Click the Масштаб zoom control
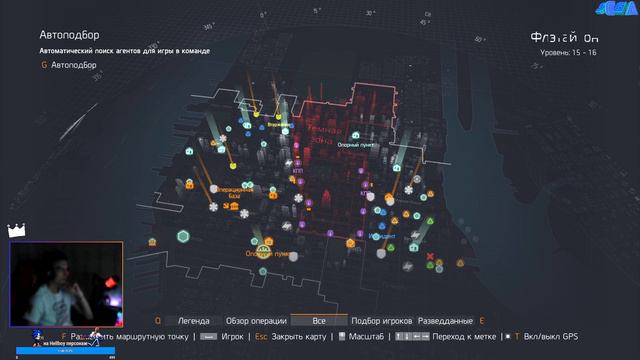The width and height of the screenshot is (640, 360). [x=361, y=337]
